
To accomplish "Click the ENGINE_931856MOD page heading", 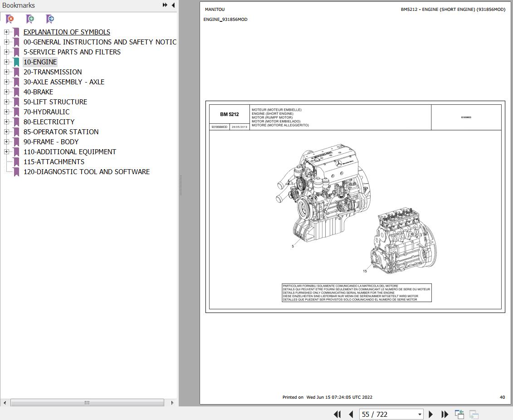I will coord(225,20).
